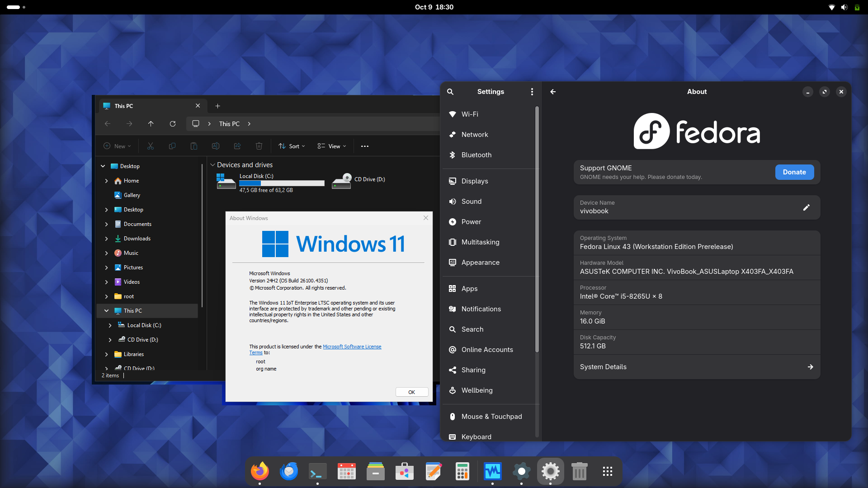Open the Sort dropdown in Explorer

pos(292,146)
